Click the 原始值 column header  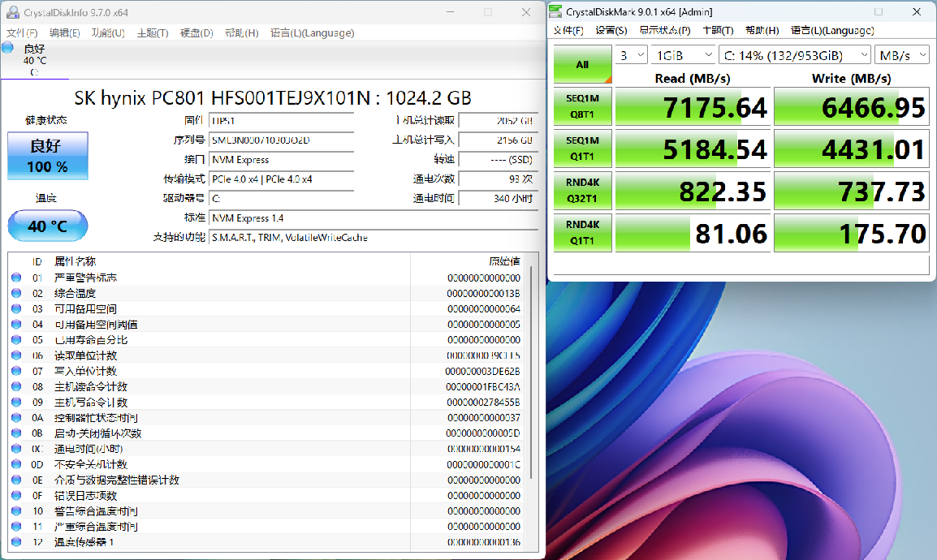[504, 261]
